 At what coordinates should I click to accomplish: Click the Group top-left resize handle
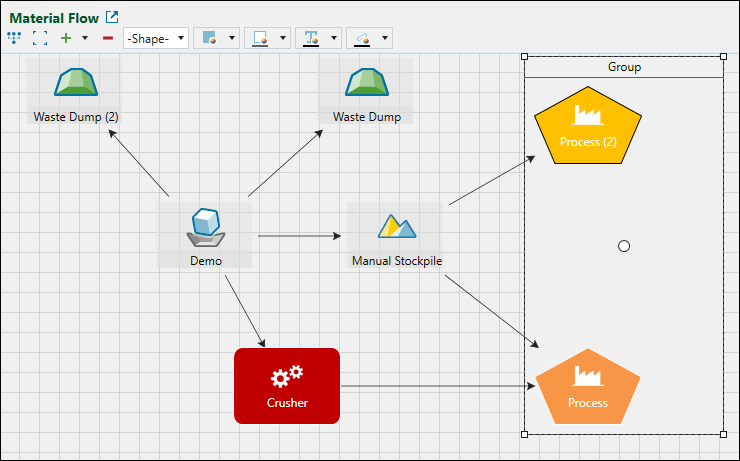point(524,57)
